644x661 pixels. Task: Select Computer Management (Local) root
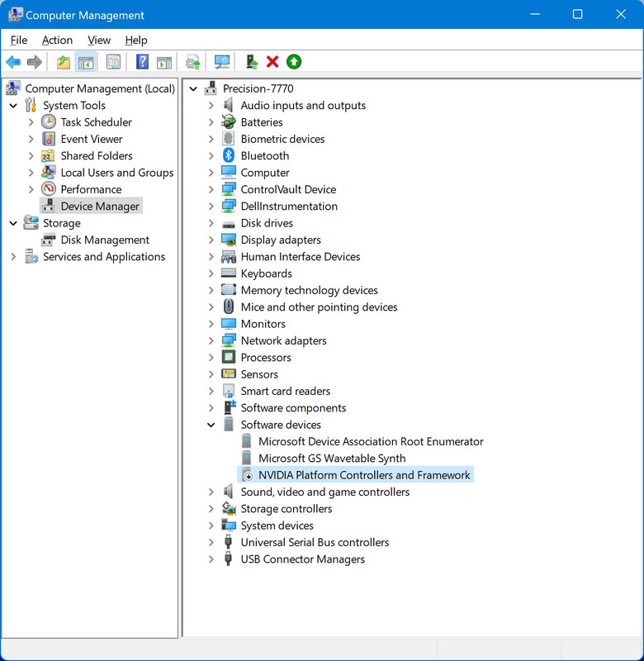pos(100,88)
